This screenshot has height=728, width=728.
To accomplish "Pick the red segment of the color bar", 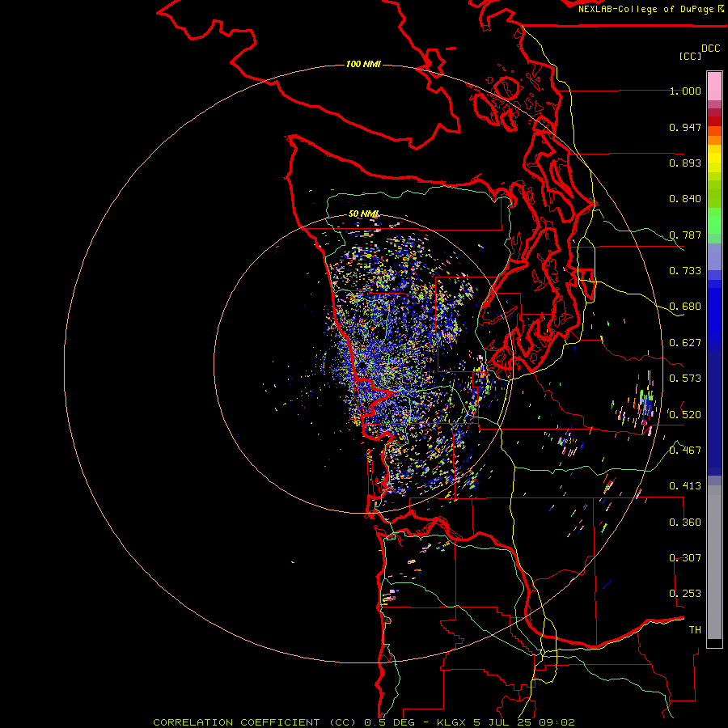I will coord(714,121).
